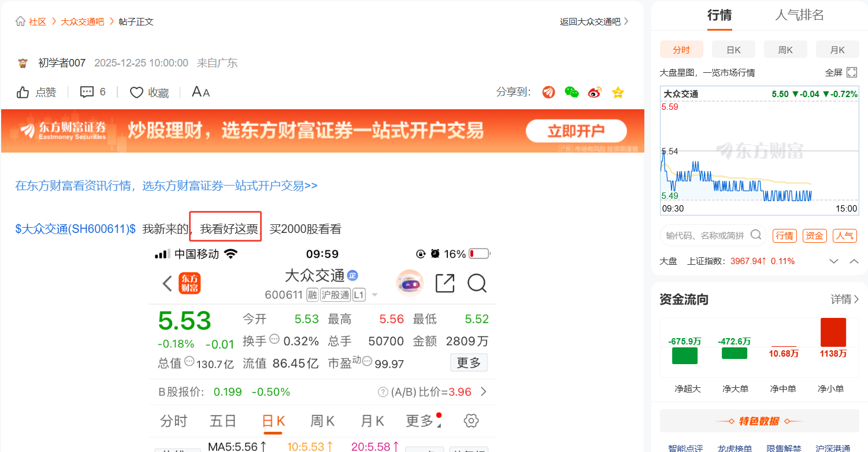868x452 pixels.
Task: Click the 点赞 thumbs-up icon
Action: [23, 92]
